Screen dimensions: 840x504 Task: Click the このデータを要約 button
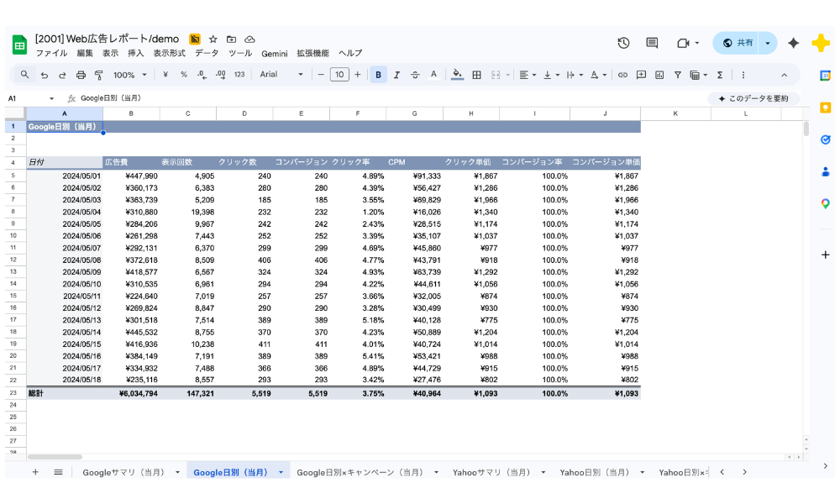753,98
